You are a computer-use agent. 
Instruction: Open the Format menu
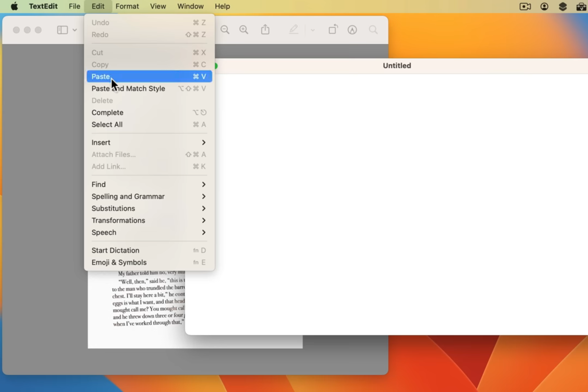[x=127, y=6]
